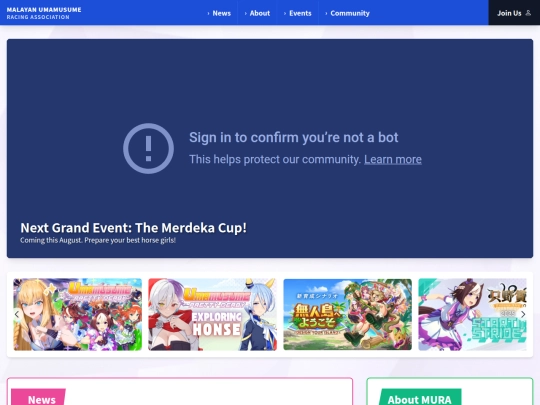Open the News menu item
Viewport: 540px width, 405px height.
click(x=219, y=13)
